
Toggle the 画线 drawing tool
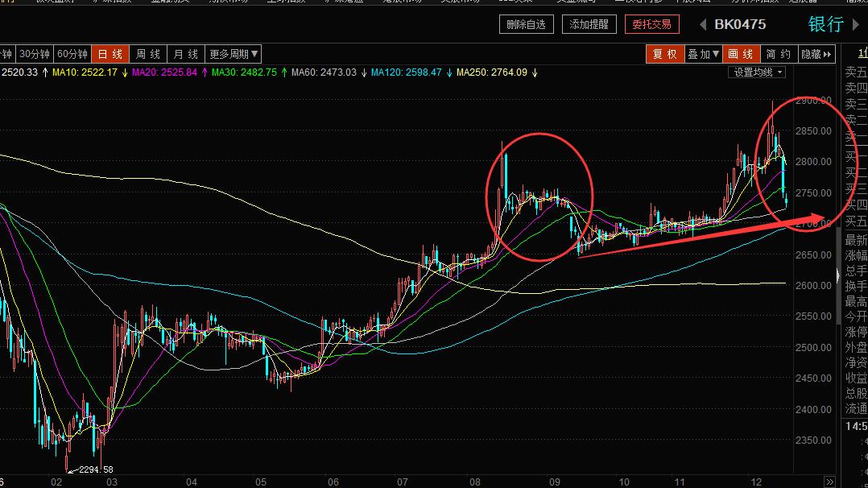pyautogui.click(x=741, y=54)
